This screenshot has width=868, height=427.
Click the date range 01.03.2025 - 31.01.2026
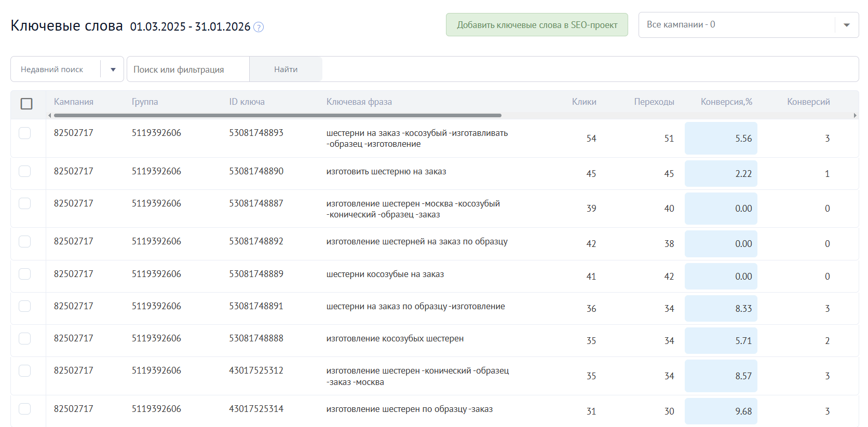click(190, 27)
